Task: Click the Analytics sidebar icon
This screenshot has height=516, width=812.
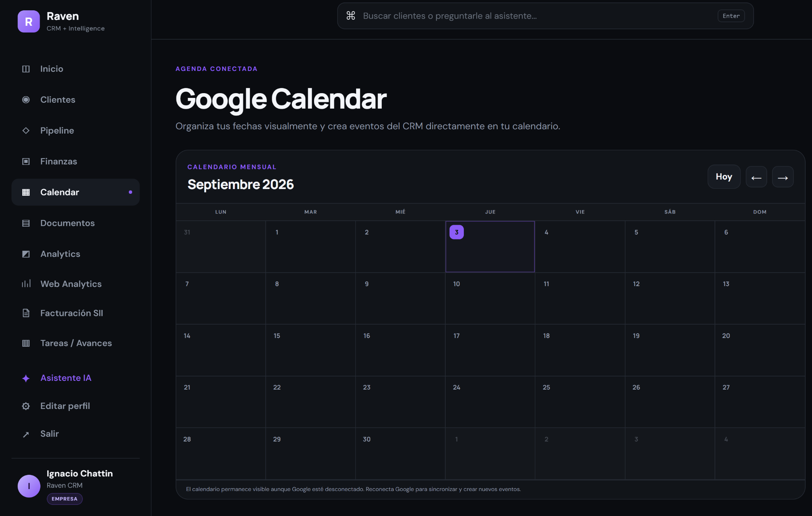Action: [26, 254]
